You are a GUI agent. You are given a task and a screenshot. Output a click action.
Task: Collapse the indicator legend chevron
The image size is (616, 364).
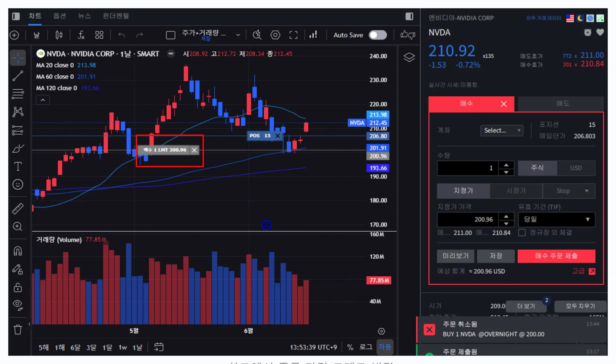coord(43,100)
